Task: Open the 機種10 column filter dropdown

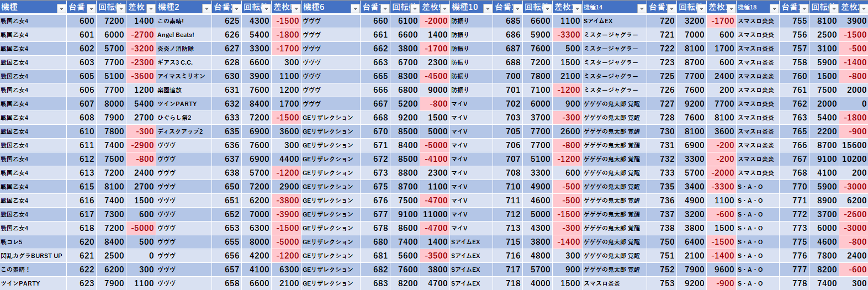Action: (488, 8)
